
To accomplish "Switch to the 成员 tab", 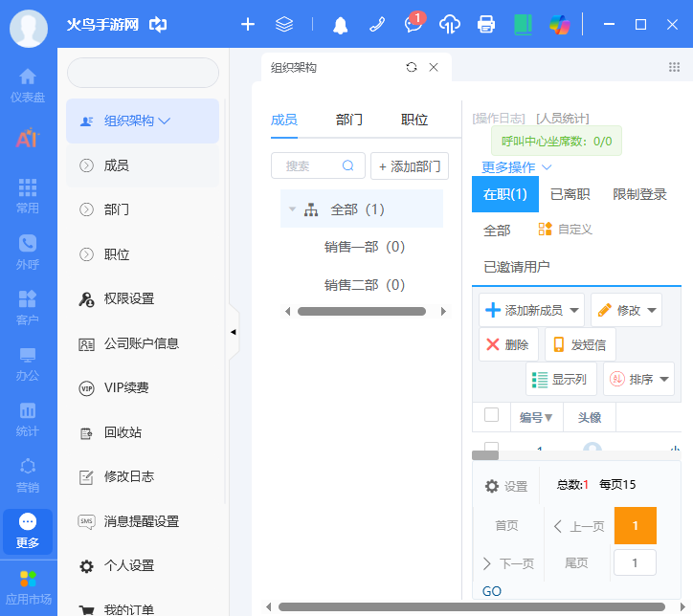I will [x=283, y=120].
